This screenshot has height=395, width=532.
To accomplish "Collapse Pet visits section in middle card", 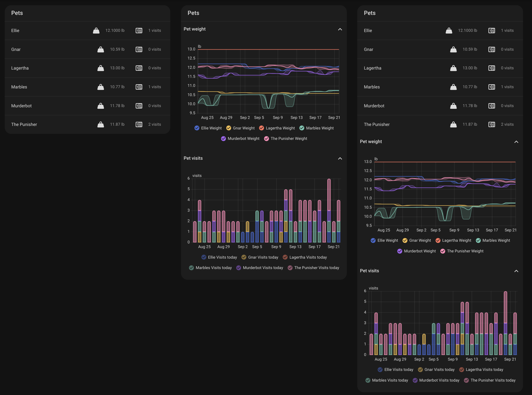I will pyautogui.click(x=340, y=158).
